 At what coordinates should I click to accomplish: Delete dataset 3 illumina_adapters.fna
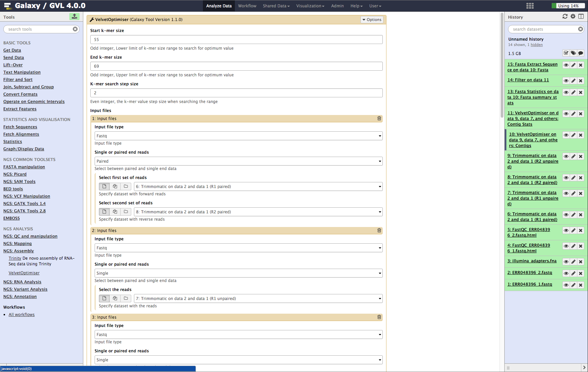tap(581, 262)
